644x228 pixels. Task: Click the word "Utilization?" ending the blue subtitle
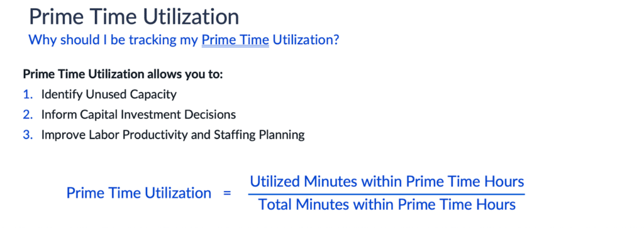coord(306,40)
